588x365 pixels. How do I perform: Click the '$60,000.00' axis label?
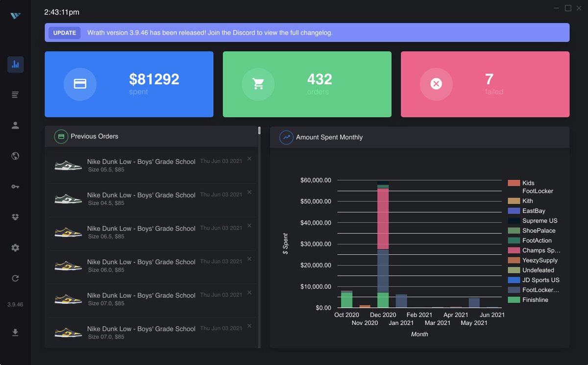point(316,180)
